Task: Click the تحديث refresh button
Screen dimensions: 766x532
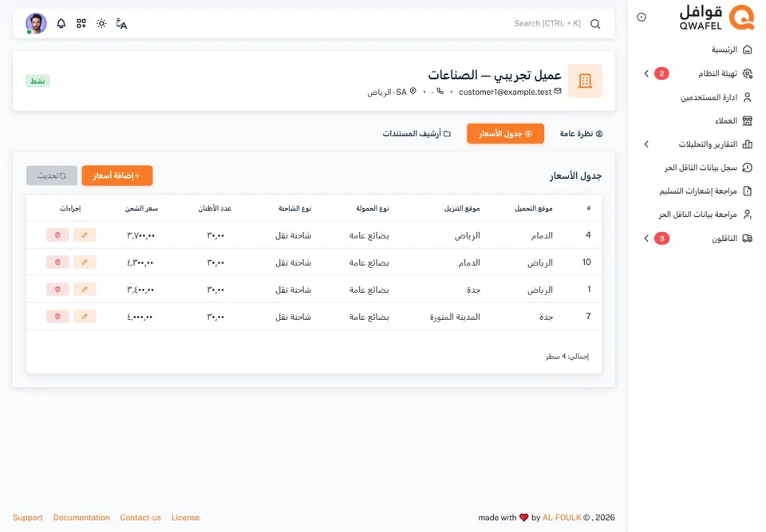Action: pyautogui.click(x=52, y=175)
